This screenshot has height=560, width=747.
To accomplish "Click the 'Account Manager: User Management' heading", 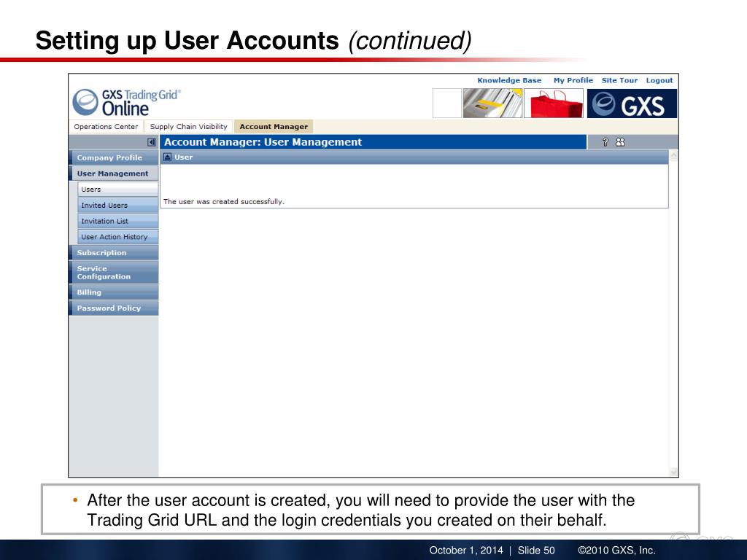I will tap(263, 142).
